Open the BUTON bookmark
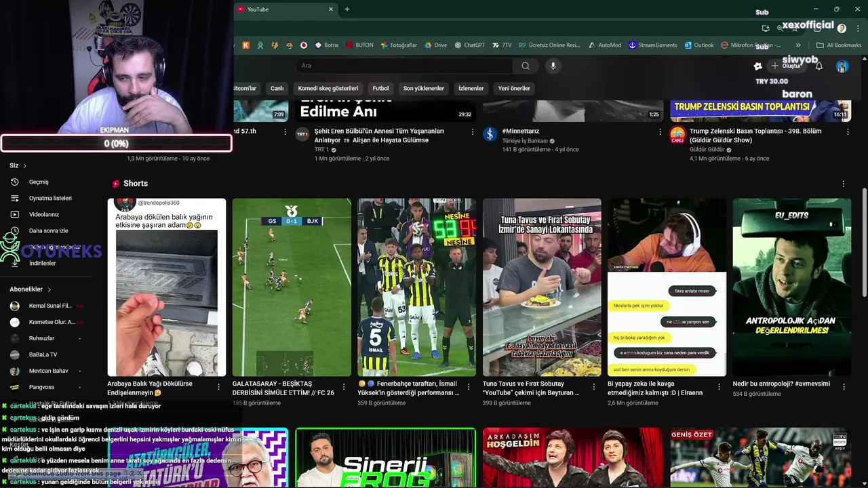This screenshot has height=488, width=868. 359,45
